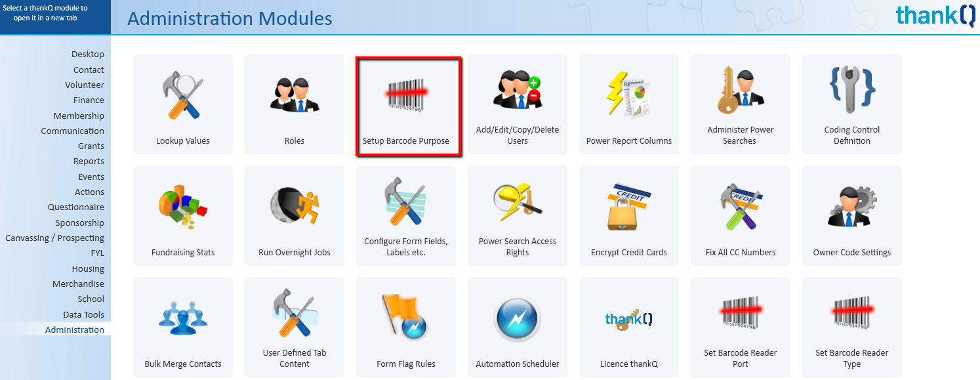Open Actions in the sidebar

(89, 192)
